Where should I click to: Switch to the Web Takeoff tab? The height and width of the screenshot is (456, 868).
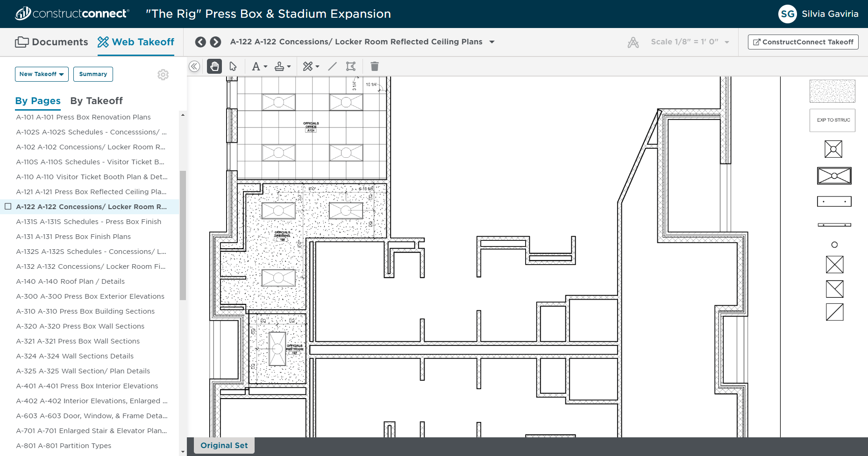pos(135,42)
